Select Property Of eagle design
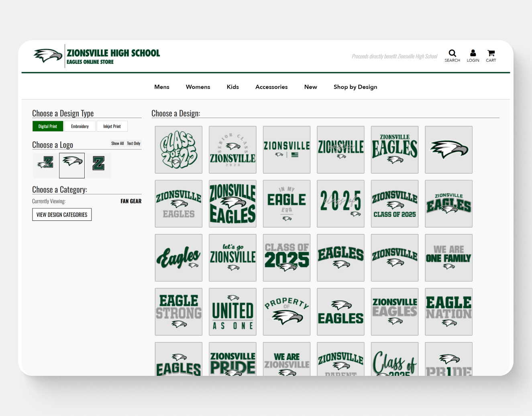Screen dimensions: 532x416 point(287,312)
